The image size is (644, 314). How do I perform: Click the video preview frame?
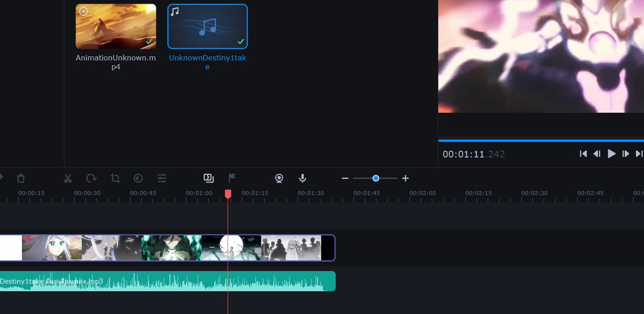pyautogui.click(x=541, y=56)
